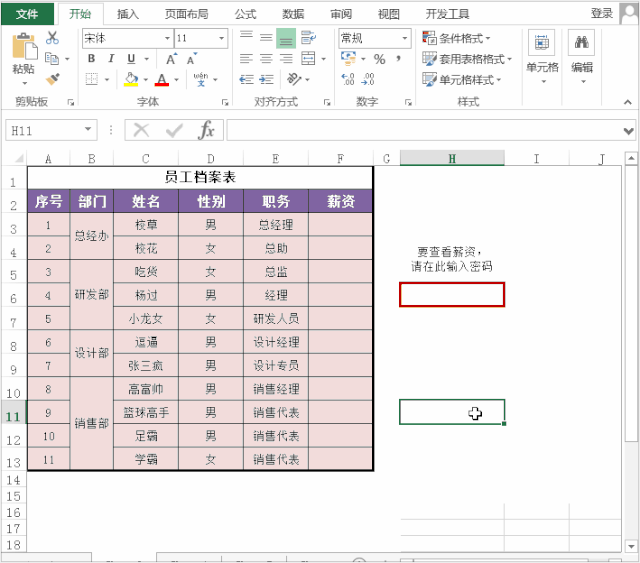Open the font name 宋体 dropdown
Screen dimensions: 640x563
[x=167, y=38]
